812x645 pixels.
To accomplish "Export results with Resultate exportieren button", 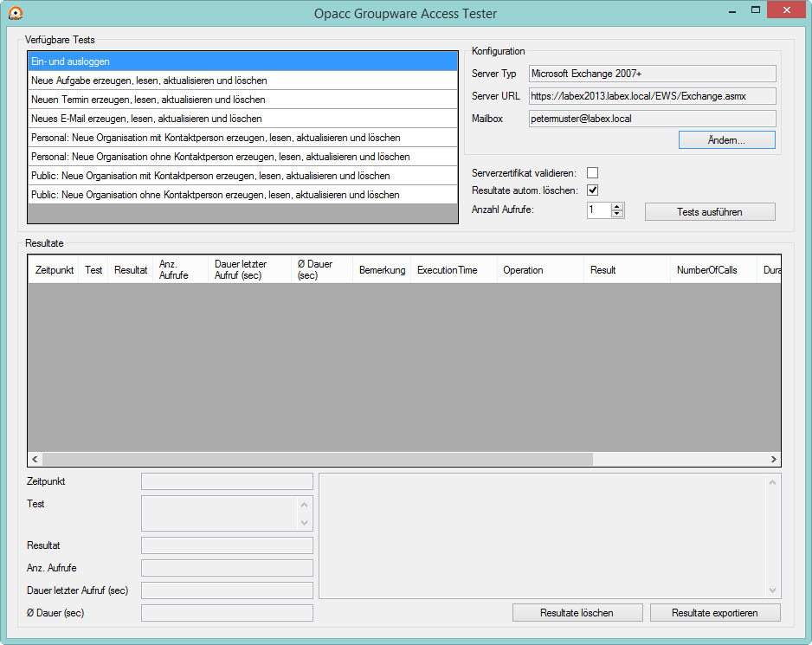I will coord(715,613).
